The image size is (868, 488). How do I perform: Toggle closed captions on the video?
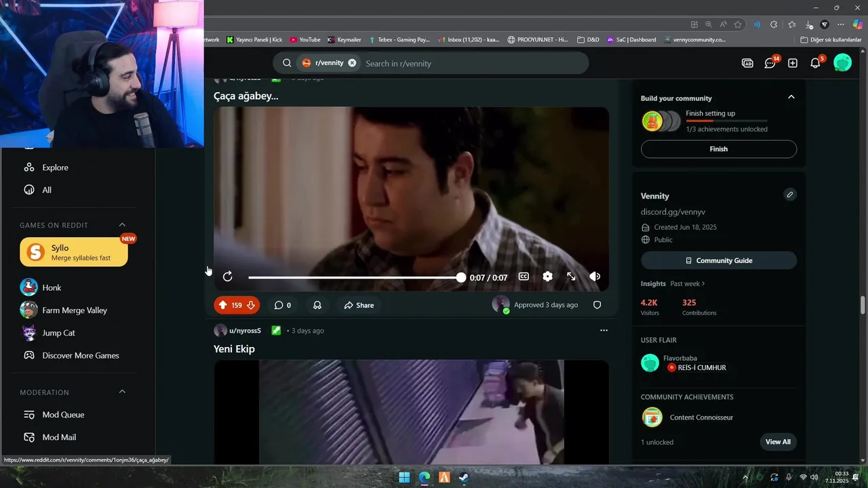pyautogui.click(x=524, y=277)
